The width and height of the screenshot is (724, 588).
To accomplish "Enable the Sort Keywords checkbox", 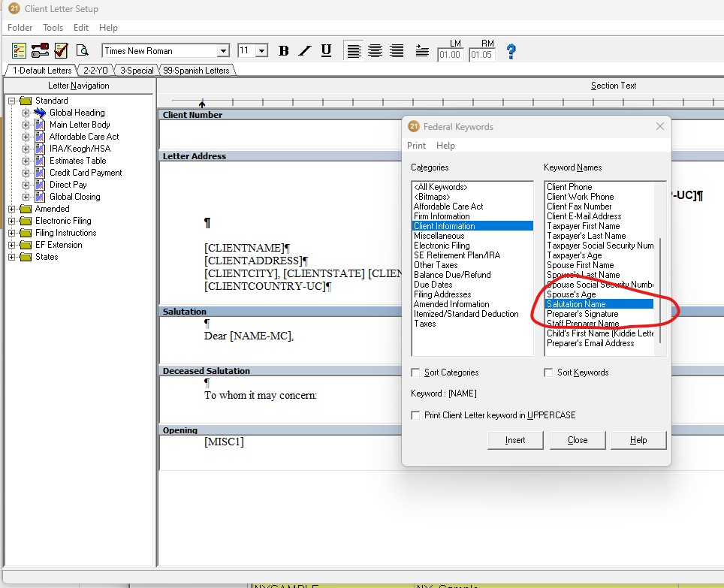I will (548, 372).
